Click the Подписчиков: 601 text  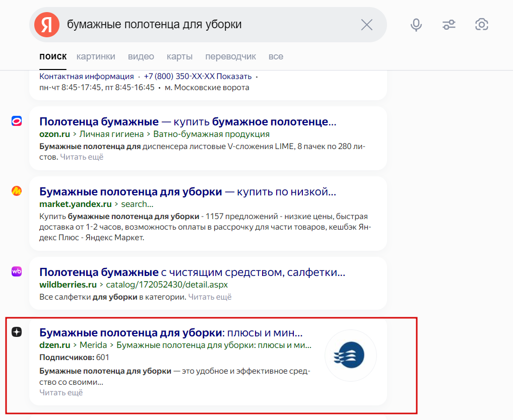[x=74, y=357]
